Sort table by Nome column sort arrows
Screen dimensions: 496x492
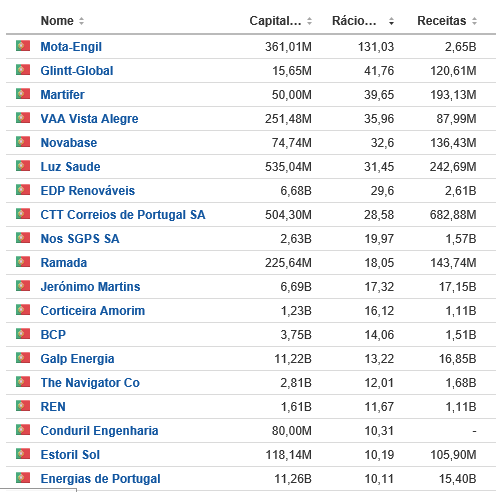click(x=81, y=21)
